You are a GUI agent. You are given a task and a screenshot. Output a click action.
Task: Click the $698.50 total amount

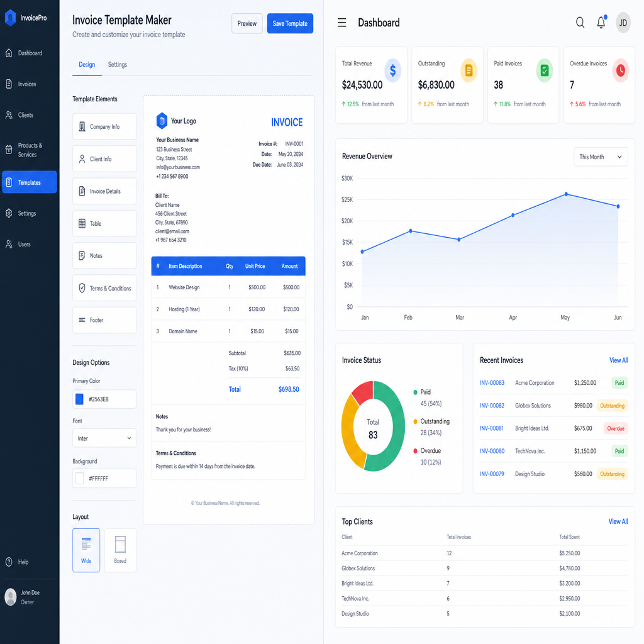[x=289, y=389]
